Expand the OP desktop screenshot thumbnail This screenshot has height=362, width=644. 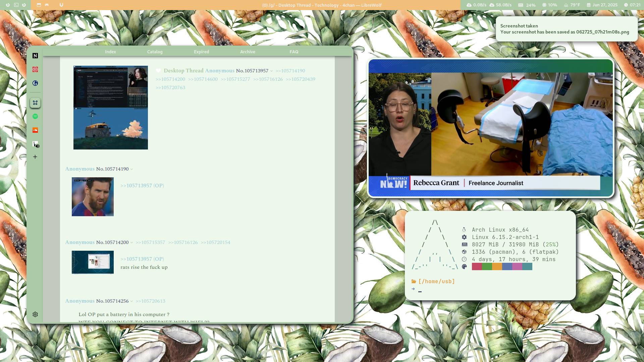click(x=111, y=108)
